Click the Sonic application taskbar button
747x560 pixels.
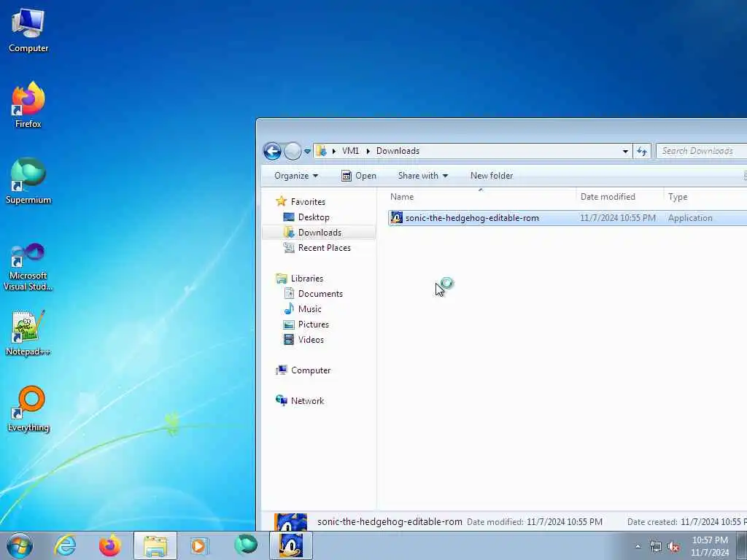pyautogui.click(x=290, y=545)
